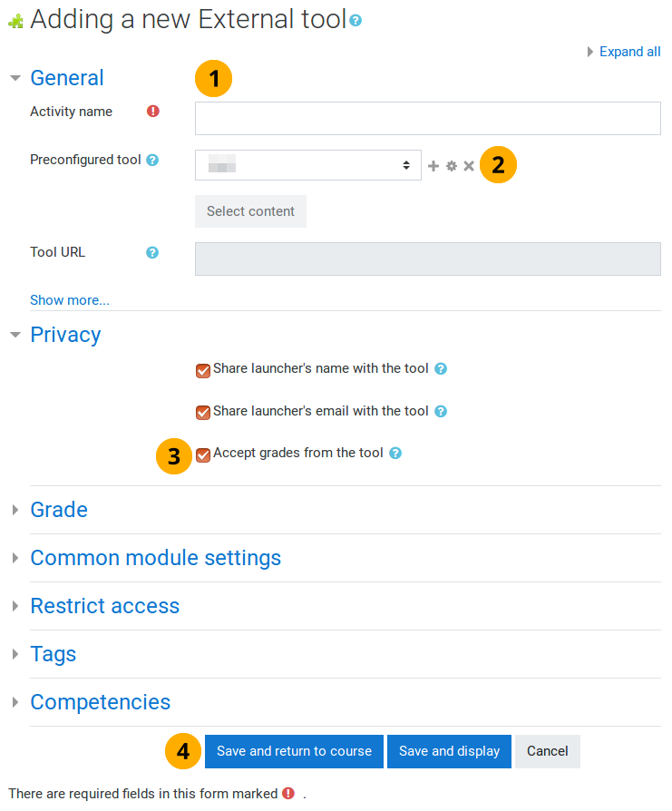Expand the Common module settings section
This screenshot has height=811, width=672.
click(155, 558)
